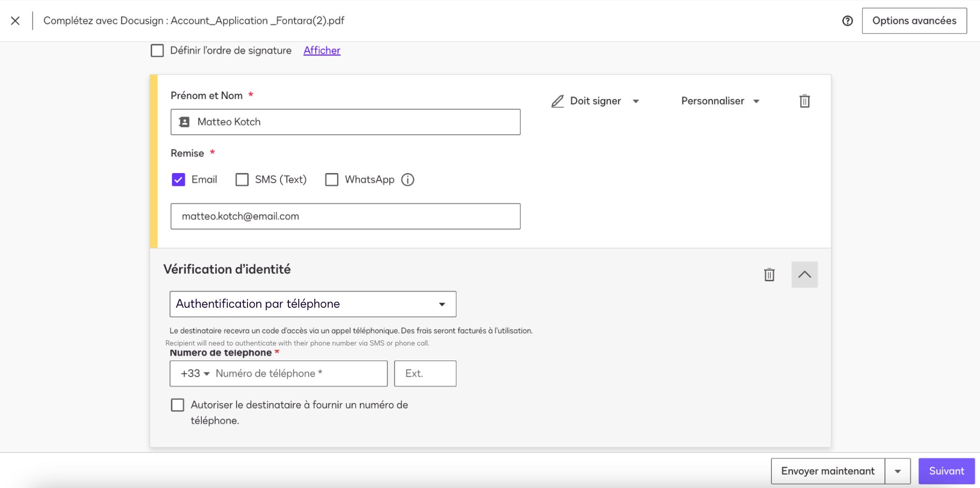Image resolution: width=980 pixels, height=488 pixels.
Task: Click the Numéro de téléphone input
Action: [x=299, y=374]
